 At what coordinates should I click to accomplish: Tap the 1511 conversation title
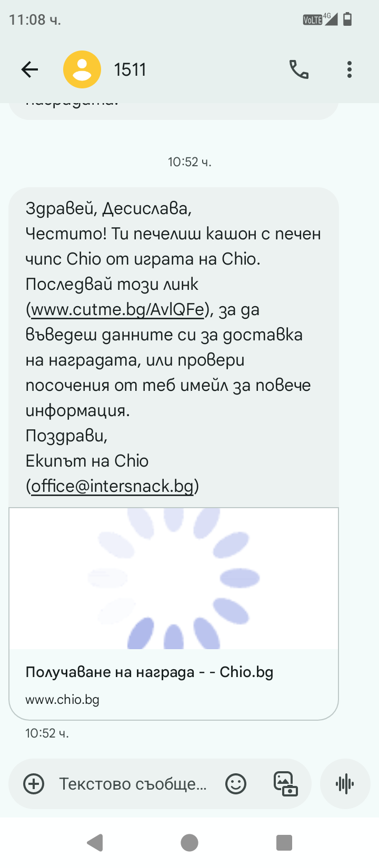pos(130,69)
